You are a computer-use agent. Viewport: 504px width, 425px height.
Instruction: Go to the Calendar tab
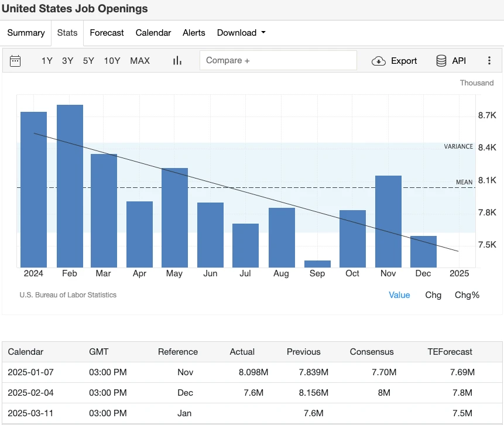[x=153, y=33]
